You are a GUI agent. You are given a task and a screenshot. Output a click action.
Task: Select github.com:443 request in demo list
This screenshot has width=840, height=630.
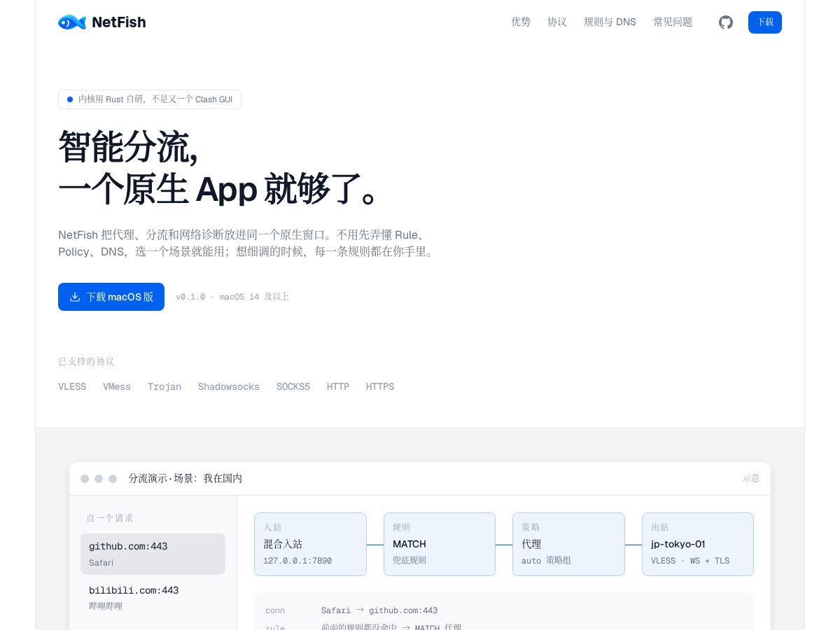coord(153,554)
